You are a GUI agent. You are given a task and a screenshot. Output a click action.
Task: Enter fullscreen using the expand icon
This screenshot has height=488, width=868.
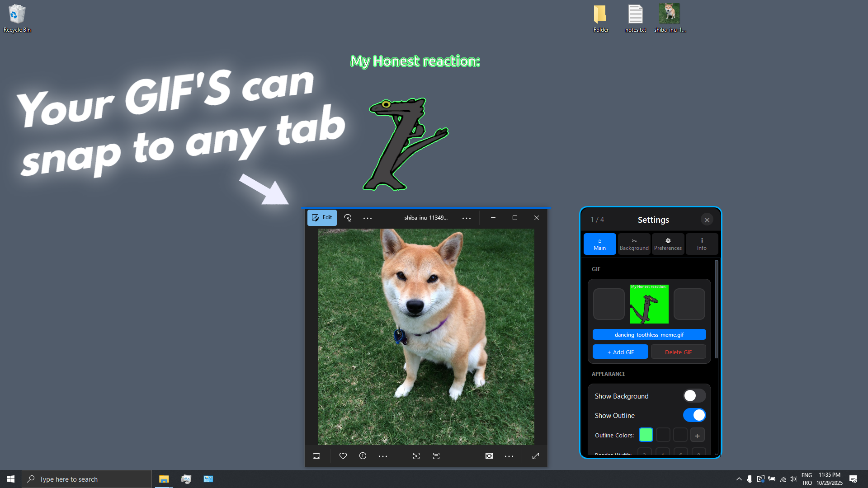535,456
